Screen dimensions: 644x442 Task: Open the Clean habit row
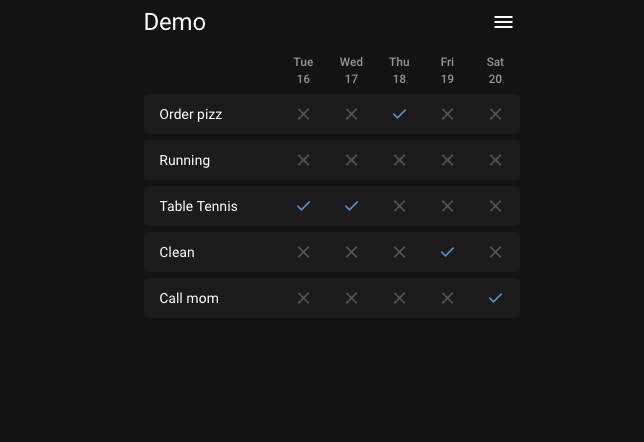[x=177, y=252]
